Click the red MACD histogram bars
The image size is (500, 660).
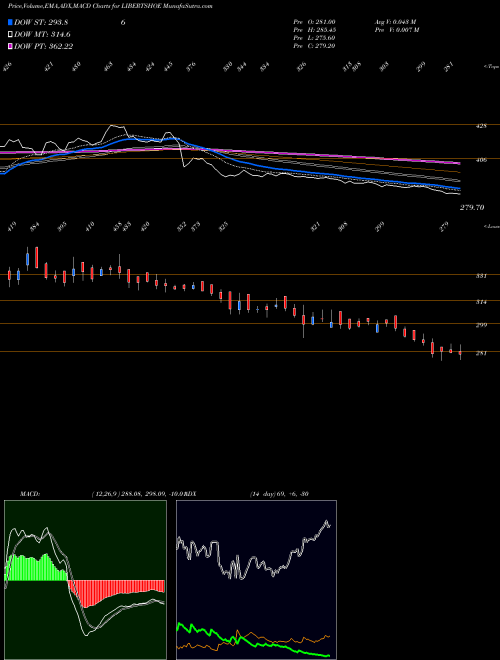tap(116, 593)
